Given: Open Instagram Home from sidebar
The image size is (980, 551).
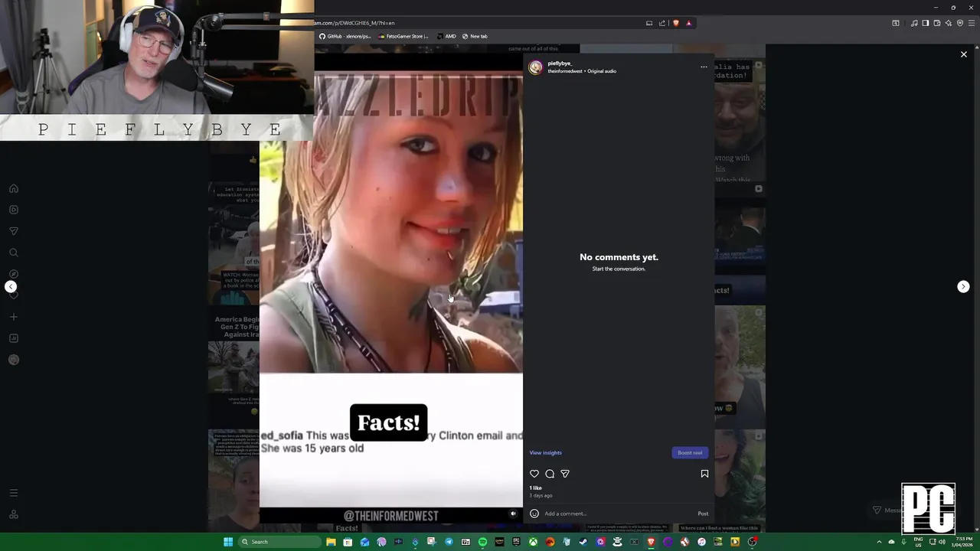Looking at the screenshot, I should point(14,188).
